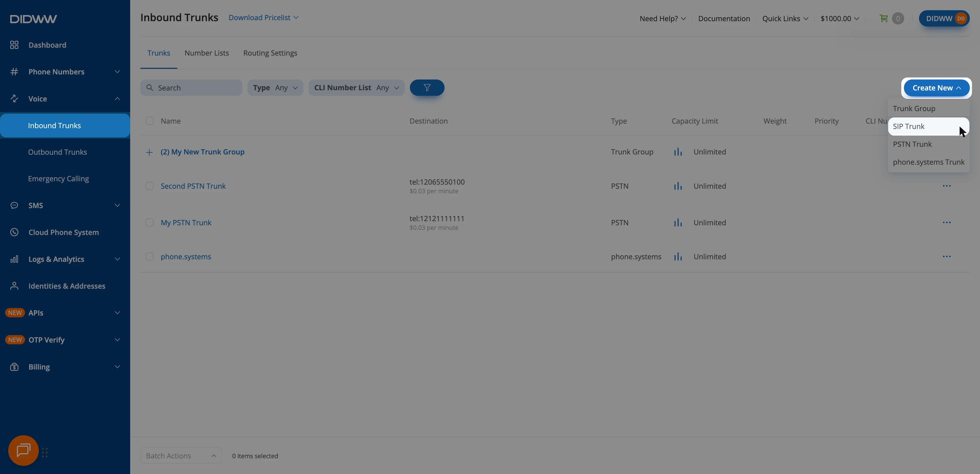Open the Batch Actions dropdown
Viewport: 980px width, 474px height.
pos(181,456)
